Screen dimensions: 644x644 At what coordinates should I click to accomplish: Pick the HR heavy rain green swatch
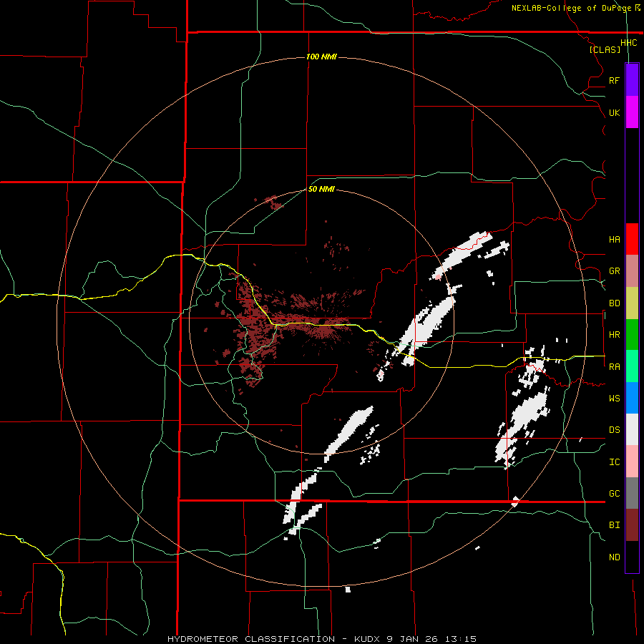pos(632,335)
